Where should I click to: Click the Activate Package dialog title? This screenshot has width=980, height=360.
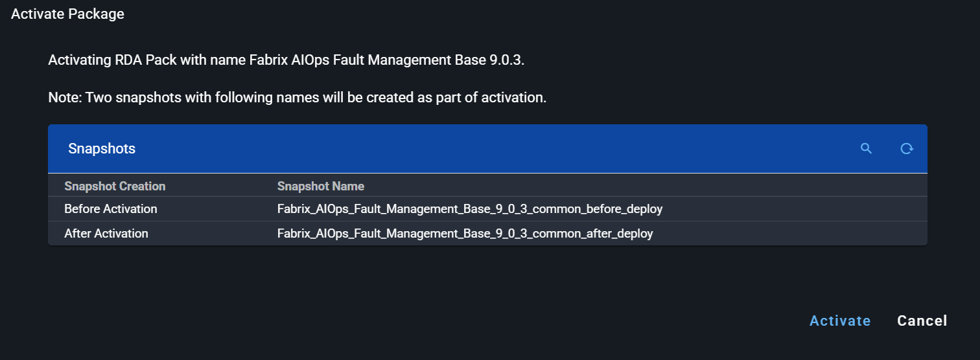[x=67, y=14]
